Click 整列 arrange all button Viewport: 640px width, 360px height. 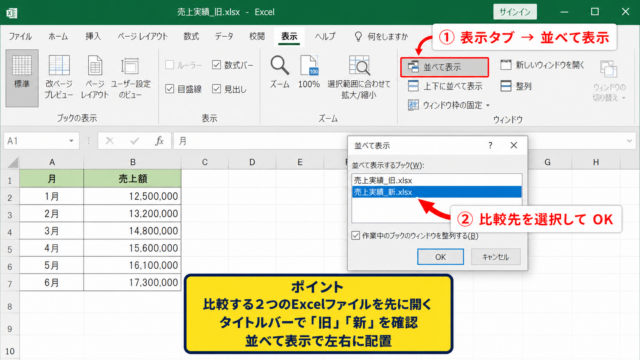click(516, 86)
